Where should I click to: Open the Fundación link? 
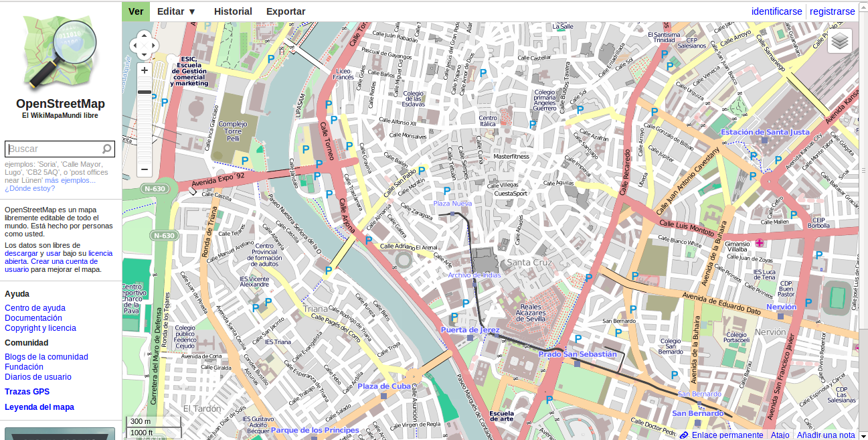(24, 367)
